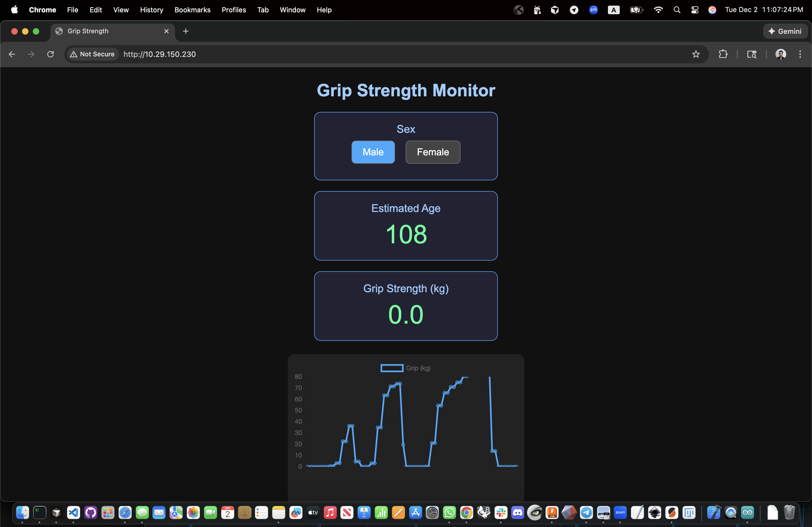Select the Male sex option
This screenshot has width=812, height=527.
click(x=372, y=152)
